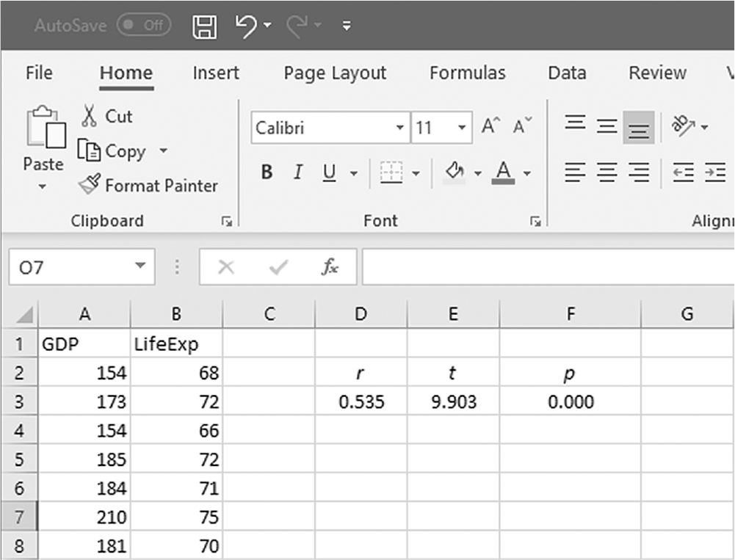Viewport: 735px width, 560px height.
Task: Expand the font size dropdown
Action: pos(462,128)
